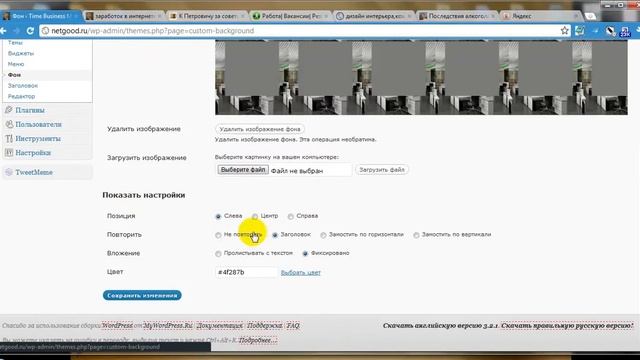Switch to the Яндекс tab

pyautogui.click(x=541, y=16)
